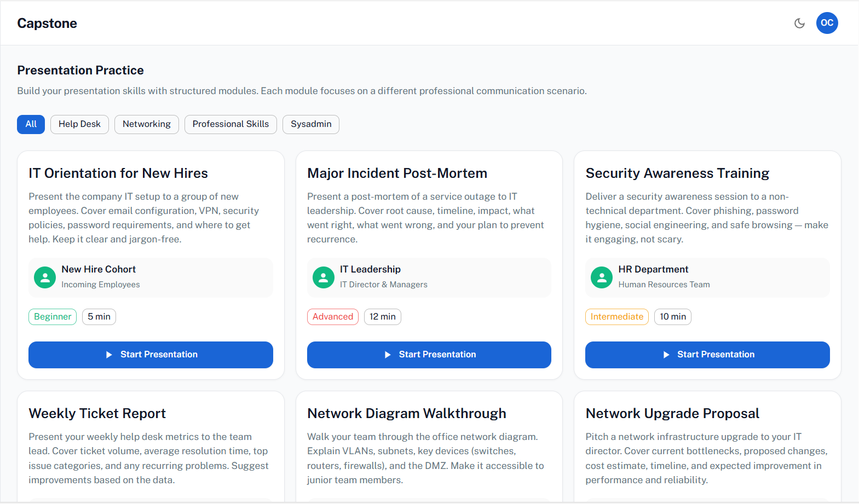859x504 pixels.
Task: Open the Network Upgrade Proposal title
Action: coord(672,414)
